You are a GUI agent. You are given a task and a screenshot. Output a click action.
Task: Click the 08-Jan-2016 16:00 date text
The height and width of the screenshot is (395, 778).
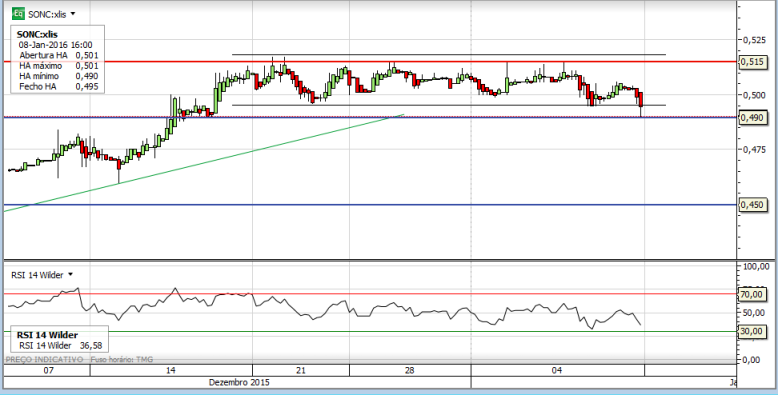click(x=55, y=44)
